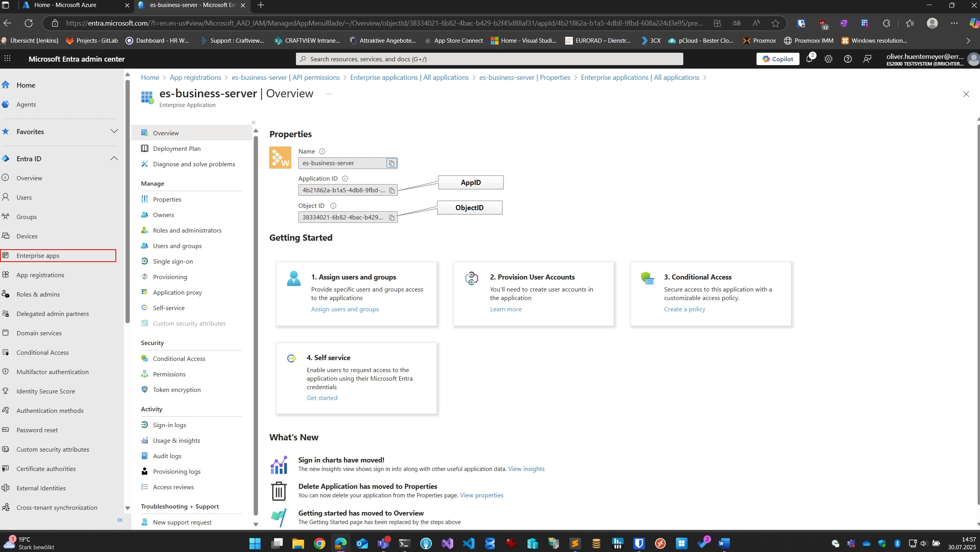Focus the Search resources box

pyautogui.click(x=489, y=59)
